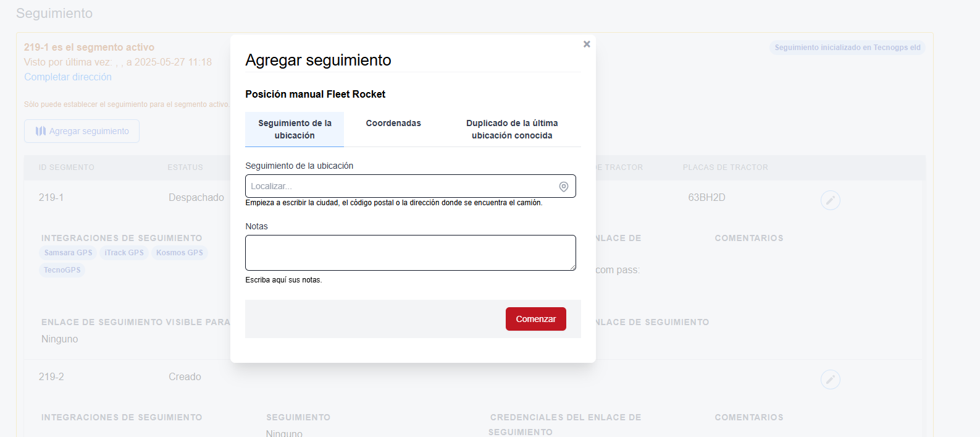This screenshot has width=980, height=437.
Task: Click the Despachado status text
Action: click(x=196, y=198)
